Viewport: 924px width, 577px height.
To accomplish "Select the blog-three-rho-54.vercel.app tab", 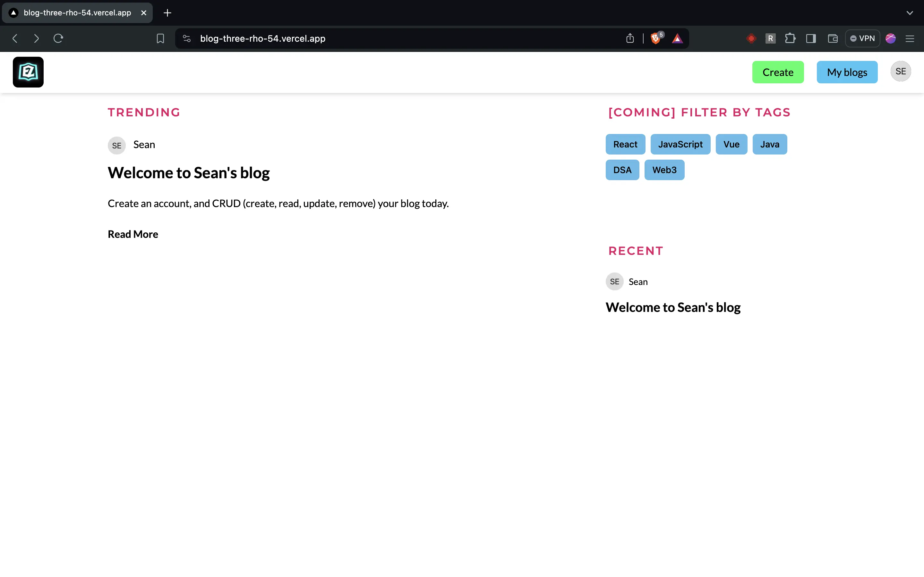I will (x=77, y=13).
